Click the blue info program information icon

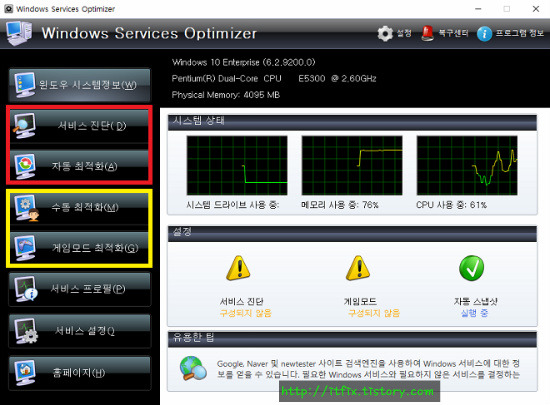[x=484, y=34]
